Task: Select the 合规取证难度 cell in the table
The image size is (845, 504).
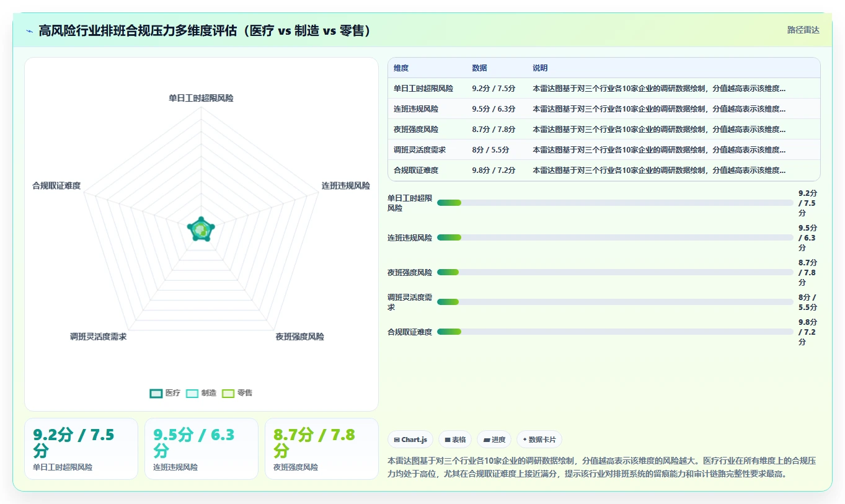Action: coord(416,170)
